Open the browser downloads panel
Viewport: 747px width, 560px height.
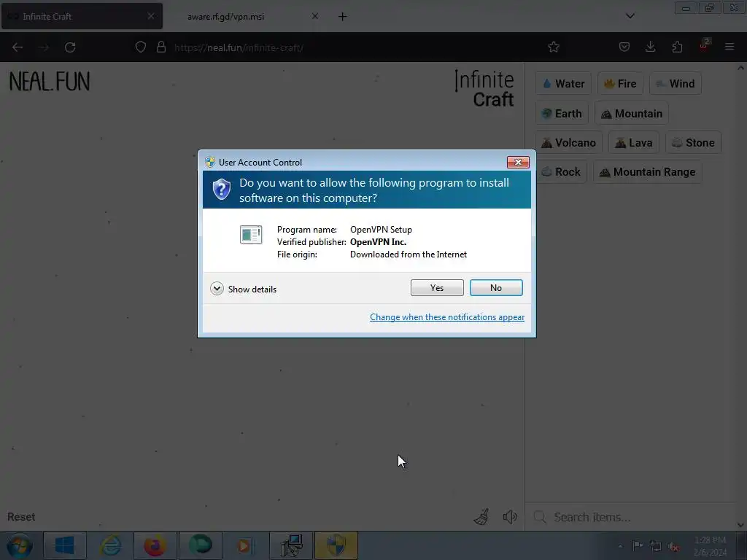pyautogui.click(x=650, y=47)
